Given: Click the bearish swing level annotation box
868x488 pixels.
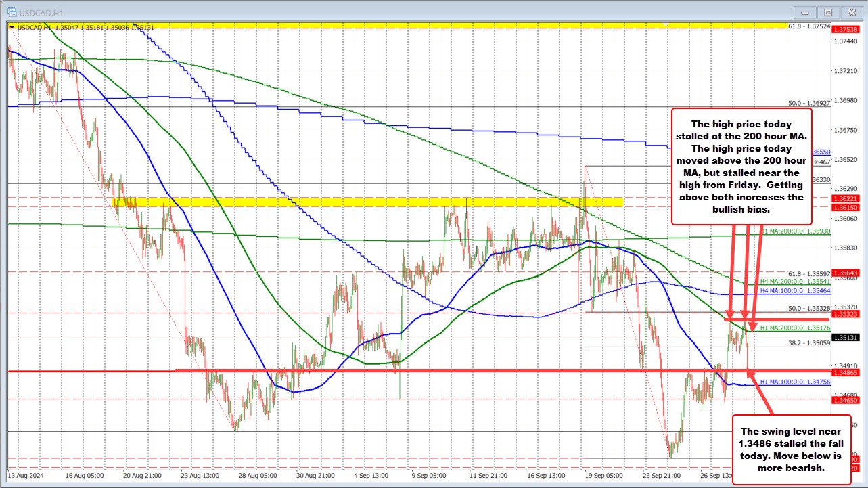Looking at the screenshot, I should [x=790, y=449].
